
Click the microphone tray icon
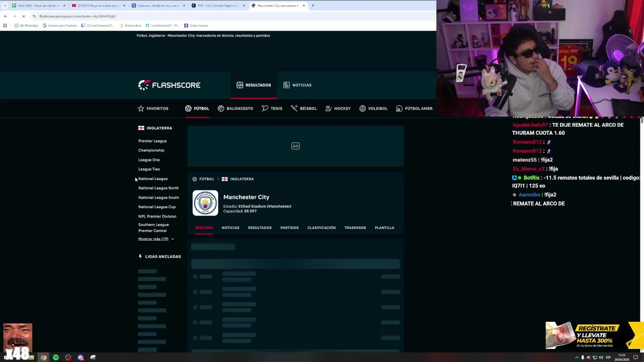583,357
